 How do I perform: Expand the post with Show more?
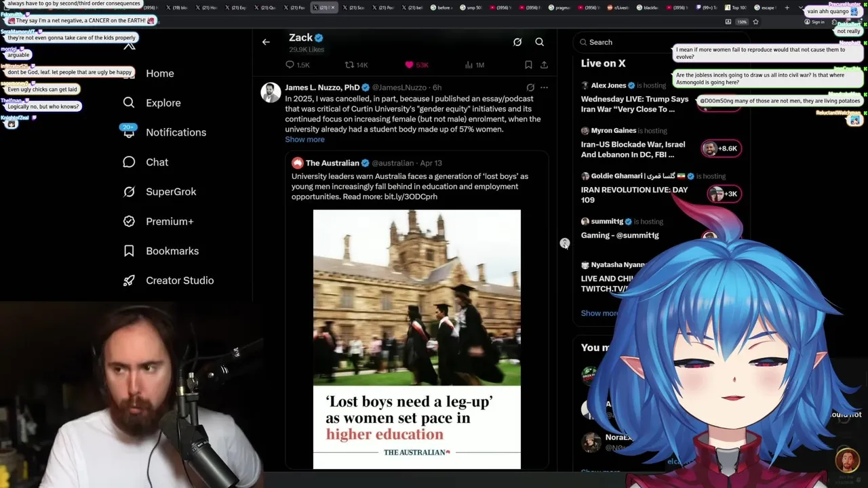304,140
